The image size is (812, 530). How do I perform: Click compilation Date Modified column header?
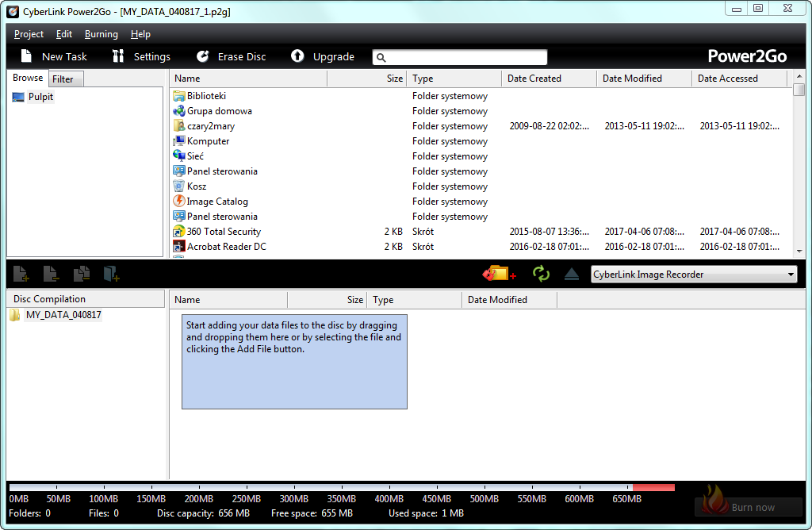tap(510, 299)
